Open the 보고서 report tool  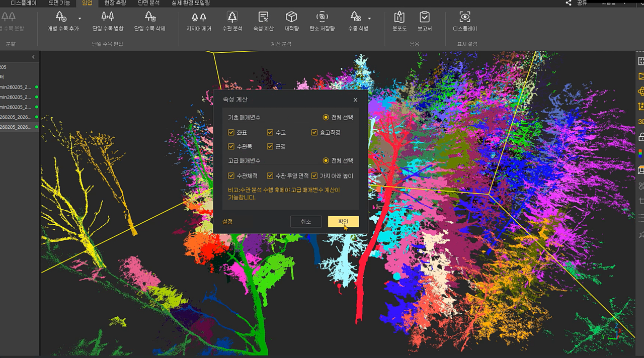point(425,22)
